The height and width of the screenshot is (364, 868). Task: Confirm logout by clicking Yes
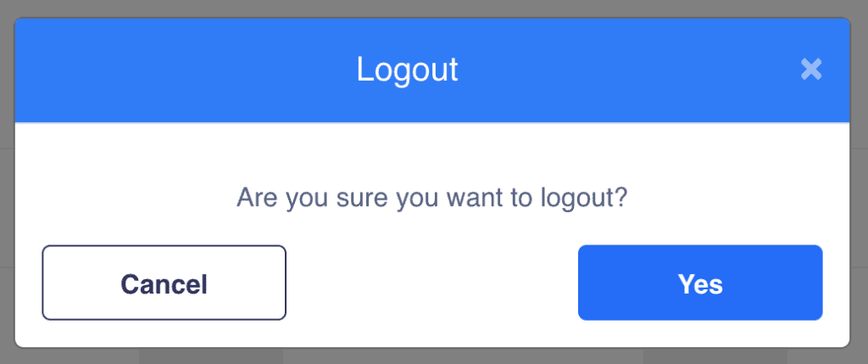(700, 283)
